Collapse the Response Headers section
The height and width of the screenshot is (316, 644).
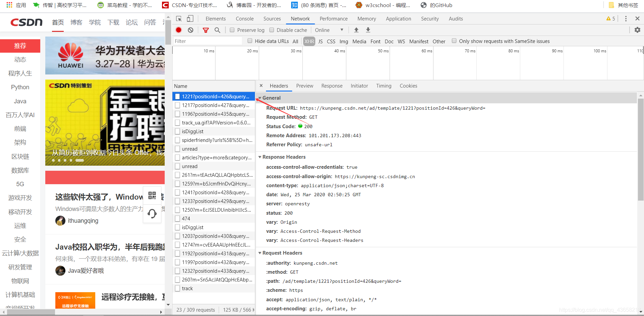260,157
